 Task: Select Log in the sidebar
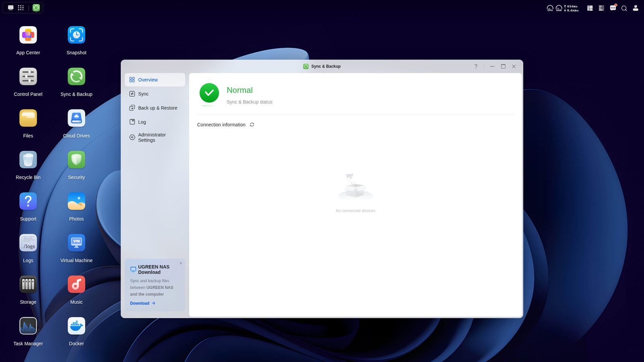tap(155, 122)
